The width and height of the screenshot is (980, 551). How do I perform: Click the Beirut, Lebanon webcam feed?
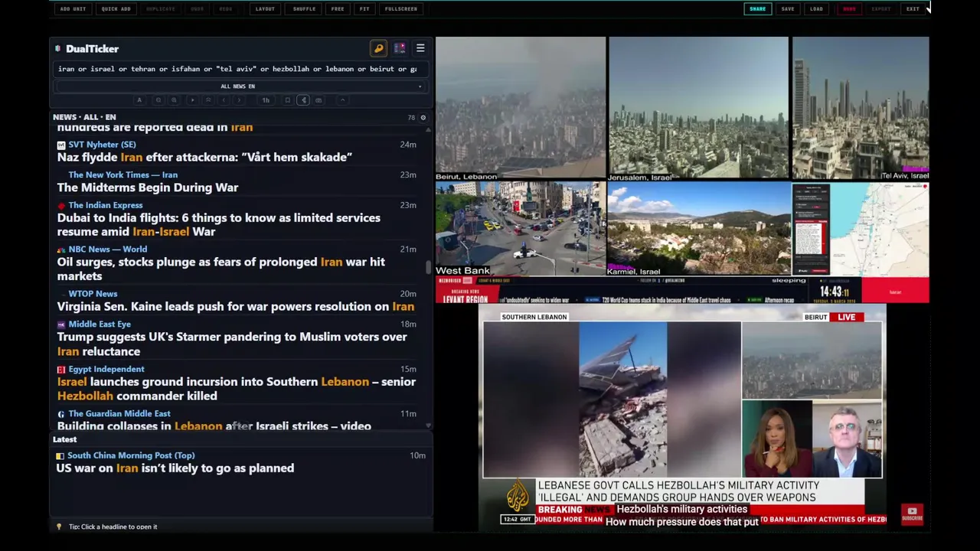pyautogui.click(x=521, y=108)
